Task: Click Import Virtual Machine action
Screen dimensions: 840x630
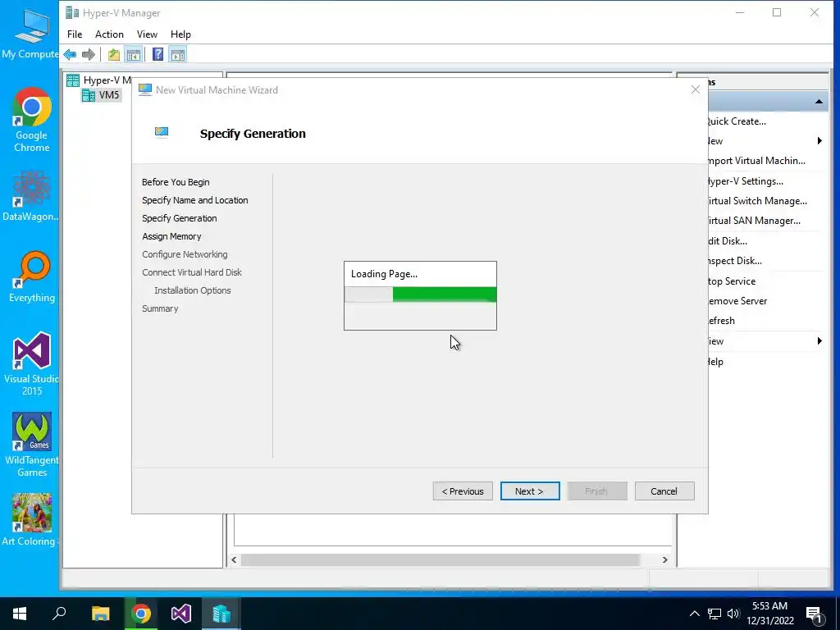Action: [756, 161]
